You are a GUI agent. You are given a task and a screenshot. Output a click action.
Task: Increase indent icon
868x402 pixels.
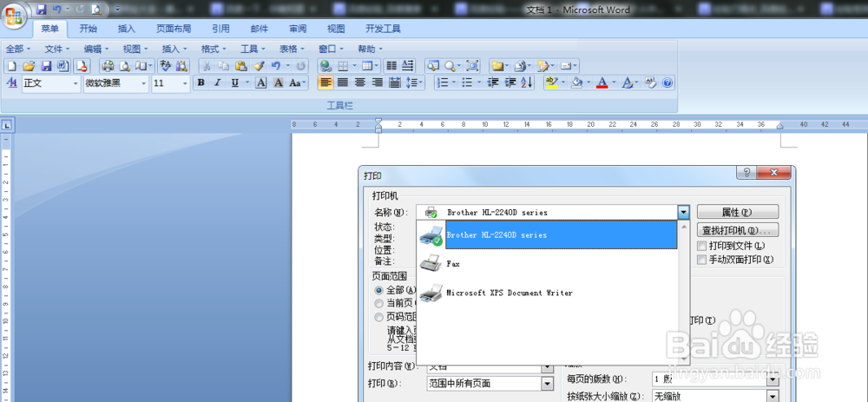click(x=510, y=83)
